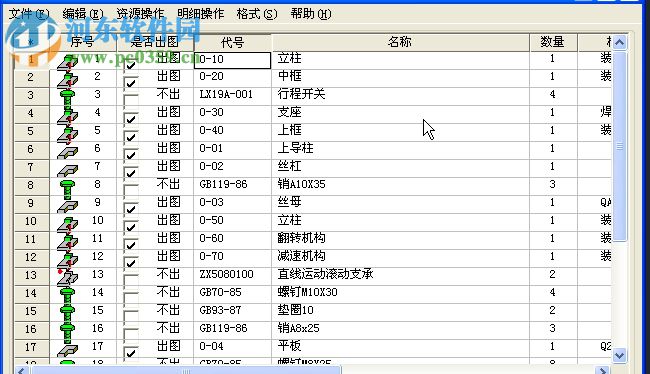
Task: Open the 编辑(E) menu
Action: click(x=82, y=14)
